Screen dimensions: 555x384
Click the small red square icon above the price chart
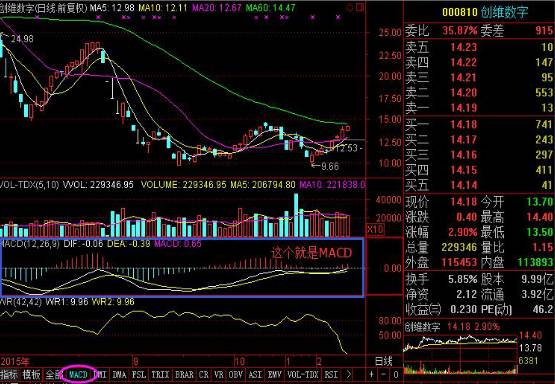pyautogui.click(x=360, y=7)
